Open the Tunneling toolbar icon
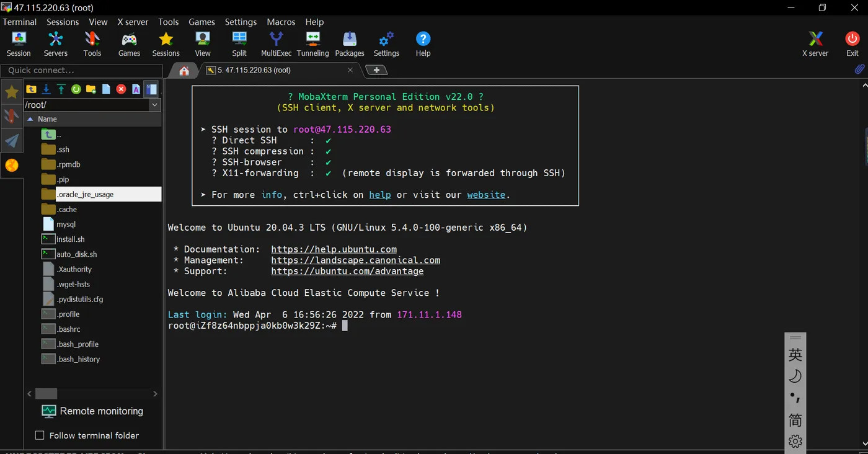This screenshot has width=868, height=454. pyautogui.click(x=312, y=44)
